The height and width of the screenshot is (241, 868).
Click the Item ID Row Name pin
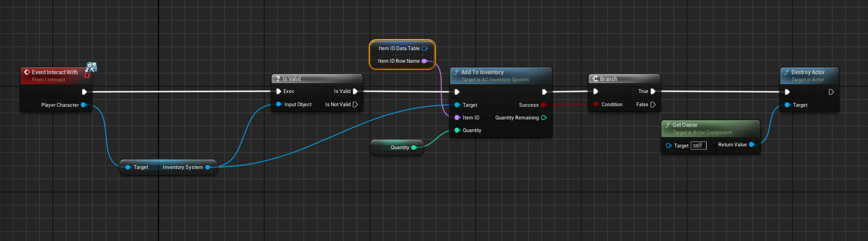424,61
